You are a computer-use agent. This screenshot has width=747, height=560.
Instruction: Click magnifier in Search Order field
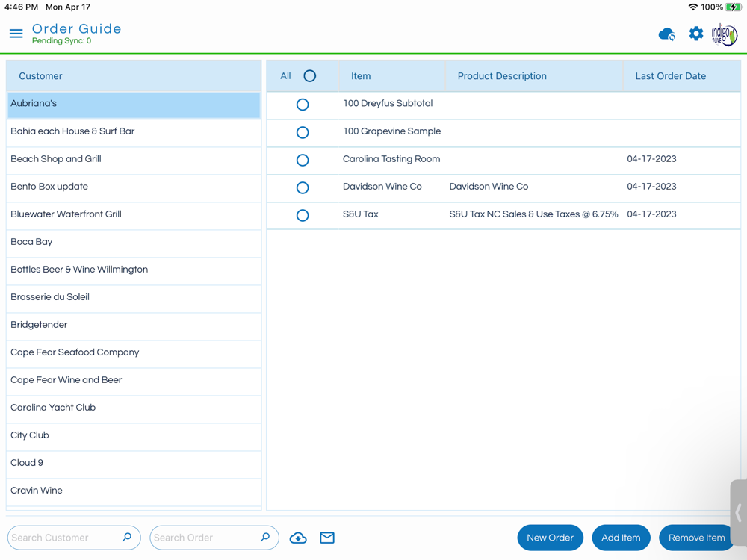265,537
